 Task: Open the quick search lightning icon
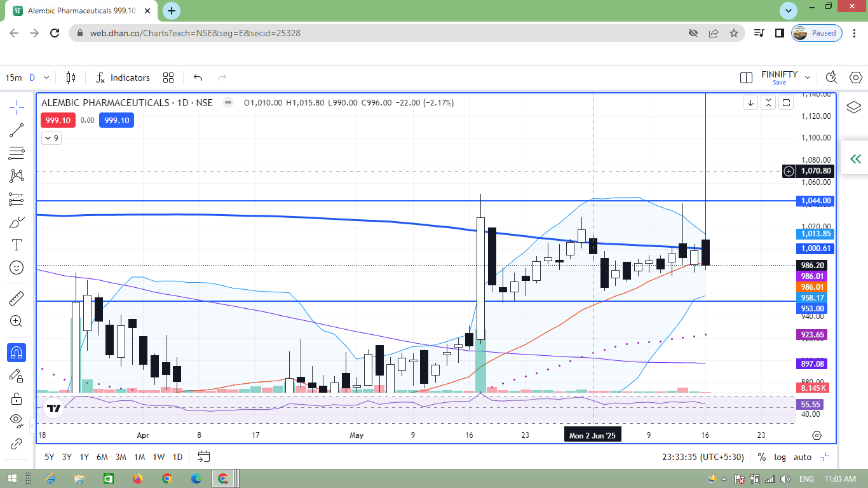[831, 78]
